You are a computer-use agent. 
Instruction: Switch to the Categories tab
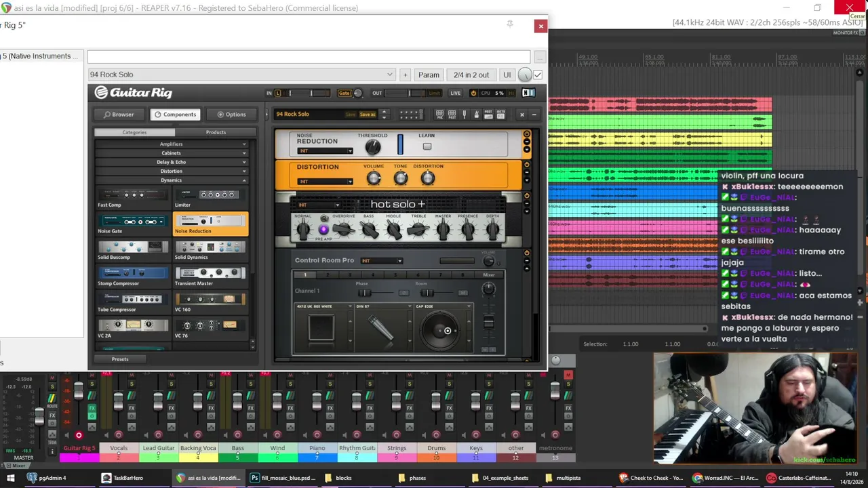tap(134, 132)
